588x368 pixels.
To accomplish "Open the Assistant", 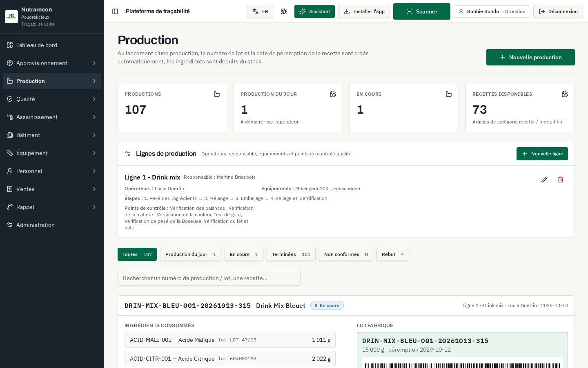I will tap(314, 11).
